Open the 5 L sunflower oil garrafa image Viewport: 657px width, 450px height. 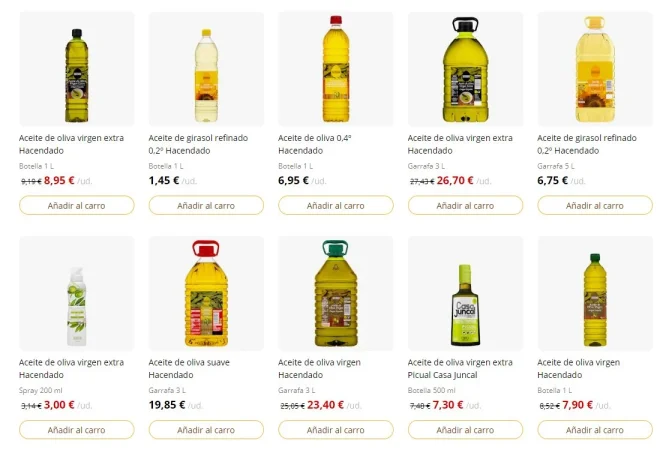click(594, 68)
